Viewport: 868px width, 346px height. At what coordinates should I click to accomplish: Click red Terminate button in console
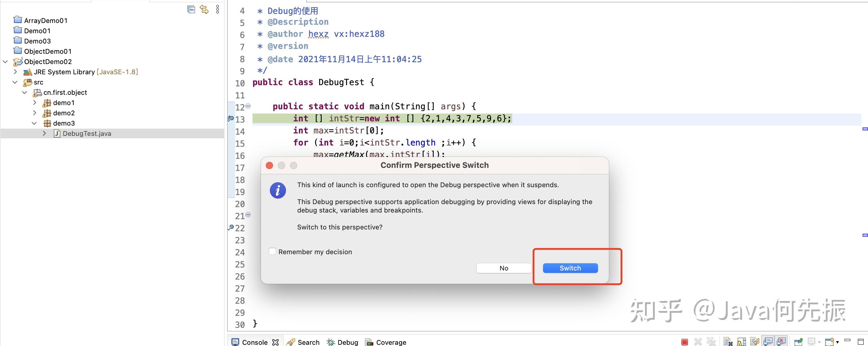point(684,342)
